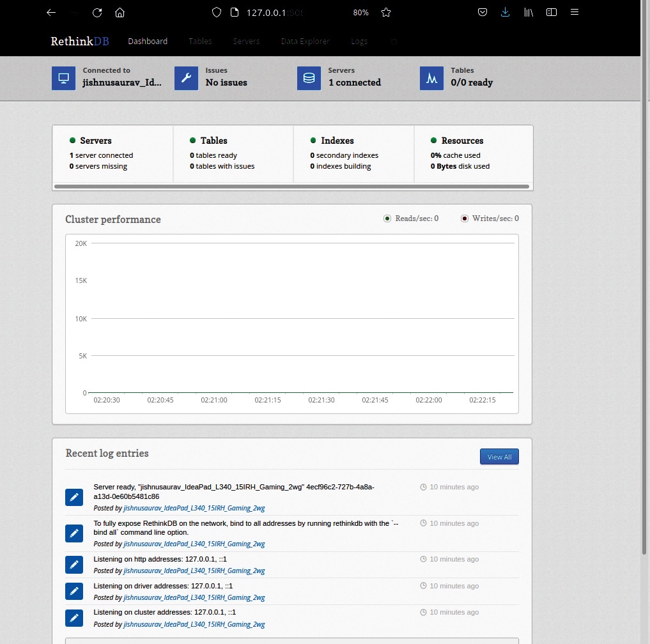
Task: Open server link under Server ready entry
Action: (x=194, y=509)
